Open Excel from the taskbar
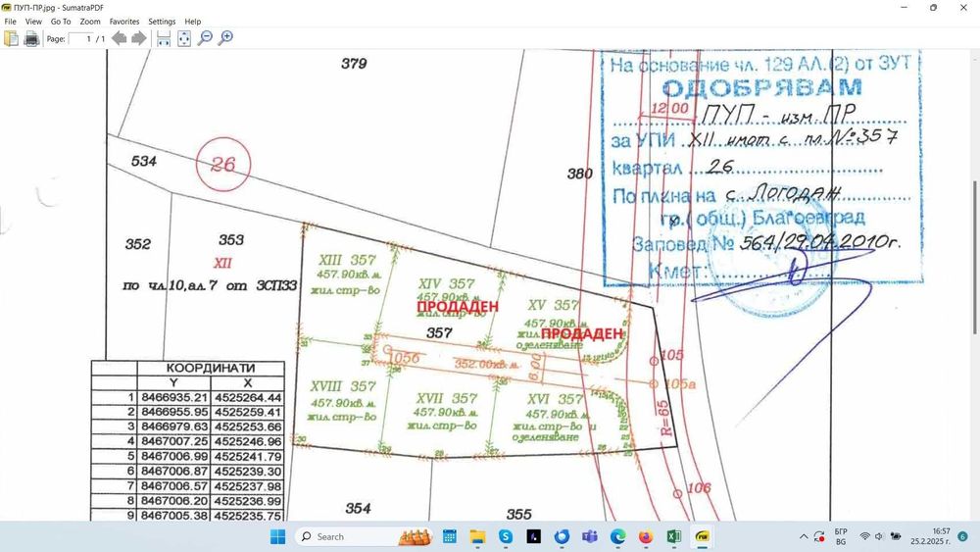This screenshot has height=552, width=980. (x=674, y=536)
